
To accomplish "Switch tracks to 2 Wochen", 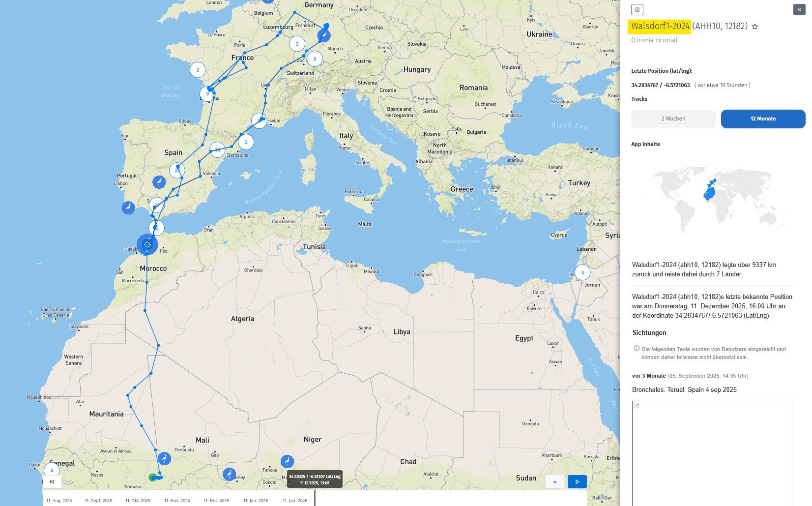I will pos(673,119).
